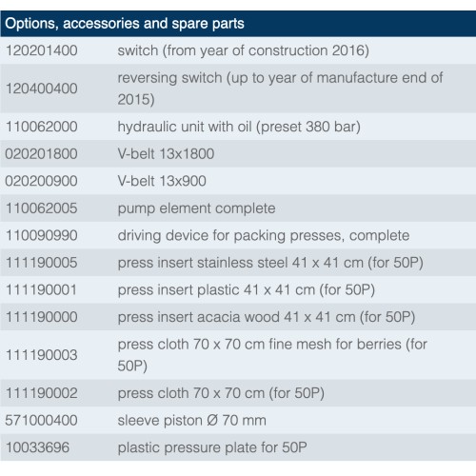The height and width of the screenshot is (476, 476).
Task: Select part number 110062000
Action: point(42,127)
